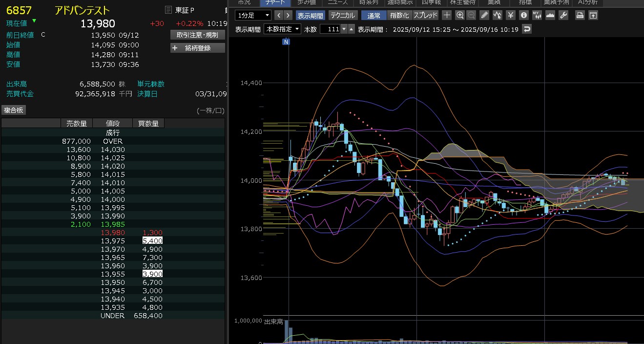644x344 pixels.
Task: Open the trend line analysis tool
Action: (498, 15)
